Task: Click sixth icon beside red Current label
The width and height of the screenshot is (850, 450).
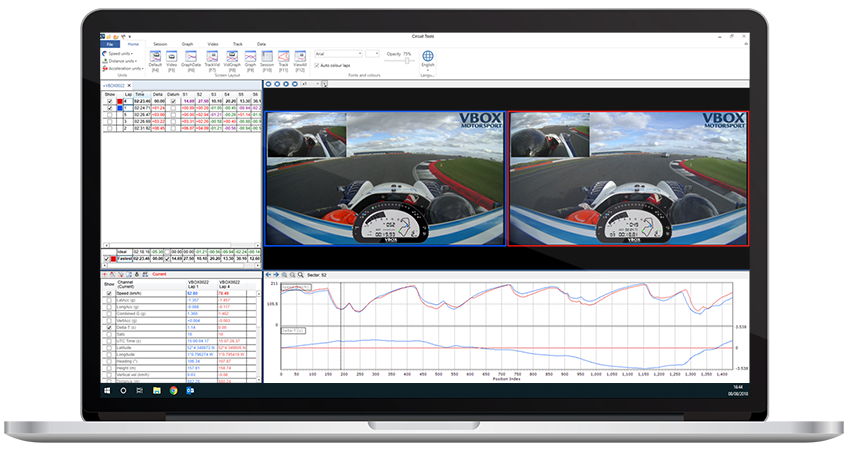Action: pos(145,274)
